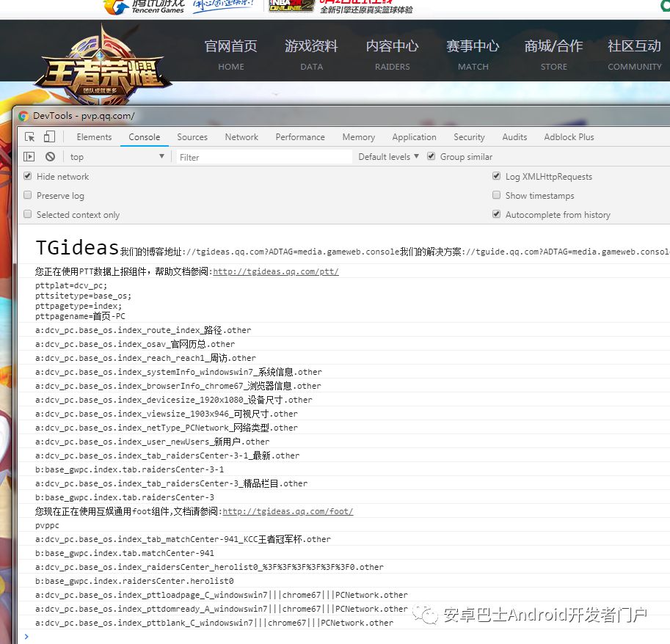The image size is (670, 644).
Task: Open the 游戏资料 DATA menu
Action: 311,55
